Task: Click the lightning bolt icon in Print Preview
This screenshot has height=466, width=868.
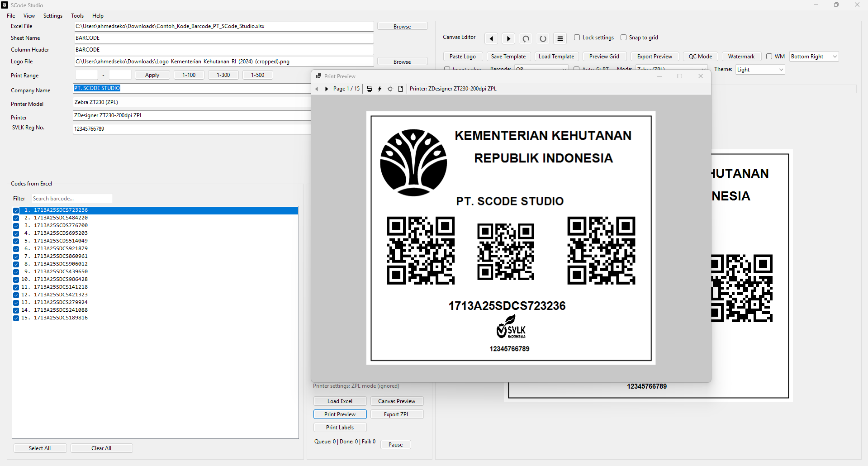Action: (379, 89)
